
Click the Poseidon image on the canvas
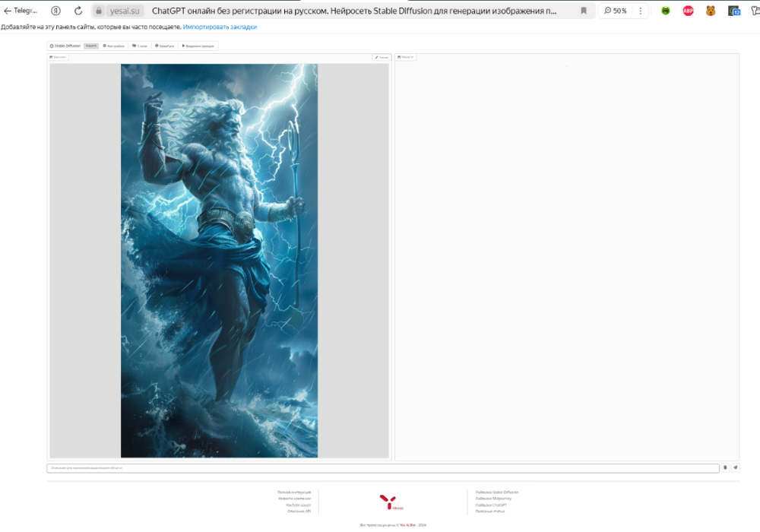click(x=219, y=258)
